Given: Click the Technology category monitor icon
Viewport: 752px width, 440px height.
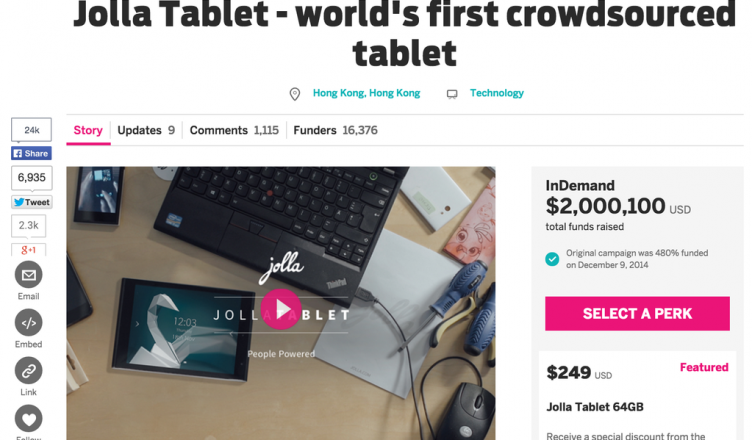Looking at the screenshot, I should pyautogui.click(x=452, y=94).
